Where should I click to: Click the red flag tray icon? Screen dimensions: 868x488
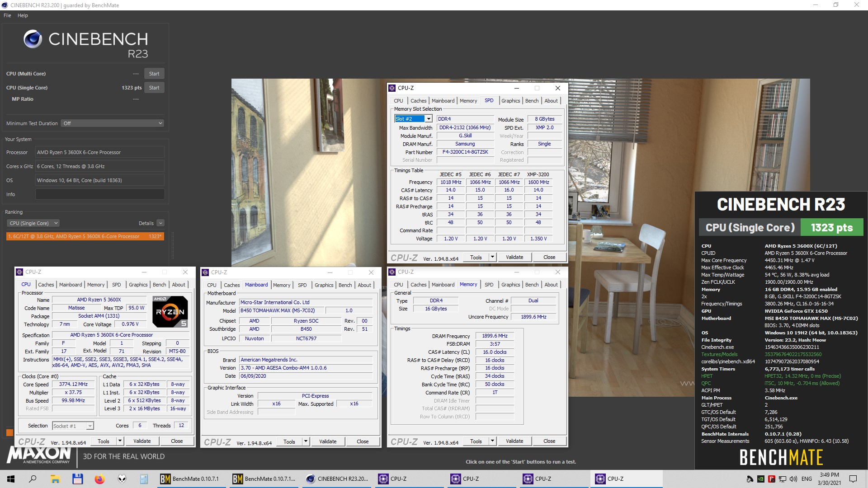(772, 479)
